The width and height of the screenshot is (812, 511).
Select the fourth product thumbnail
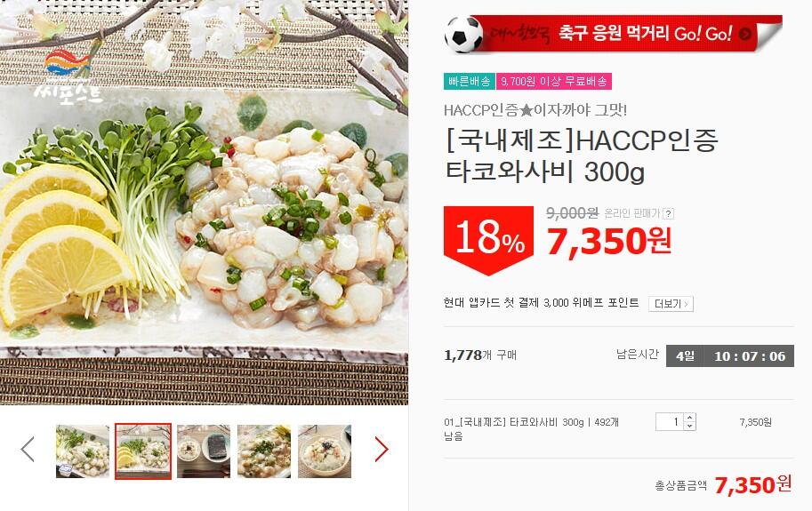(264, 451)
